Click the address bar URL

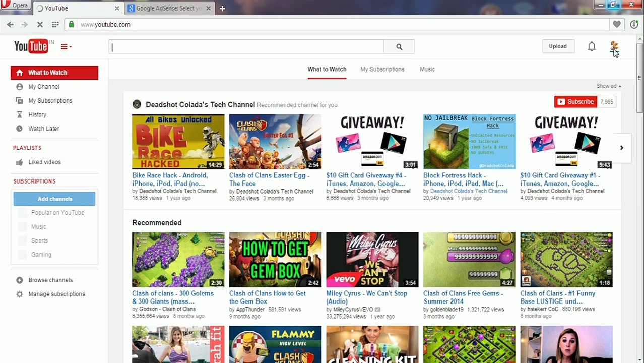point(105,24)
